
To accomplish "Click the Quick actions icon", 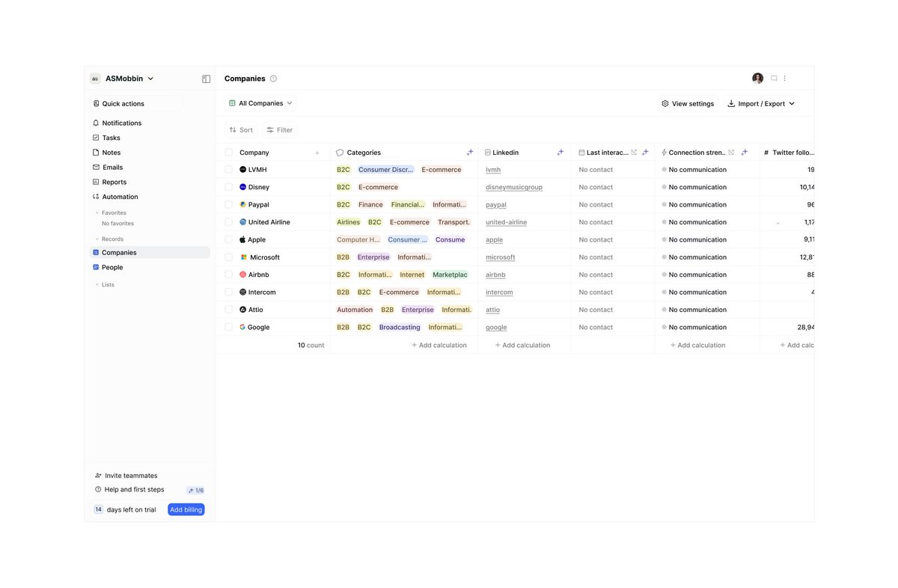I will [96, 104].
